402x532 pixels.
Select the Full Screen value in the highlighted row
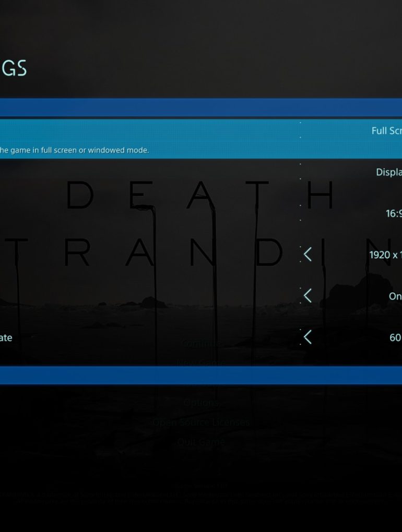coord(387,131)
